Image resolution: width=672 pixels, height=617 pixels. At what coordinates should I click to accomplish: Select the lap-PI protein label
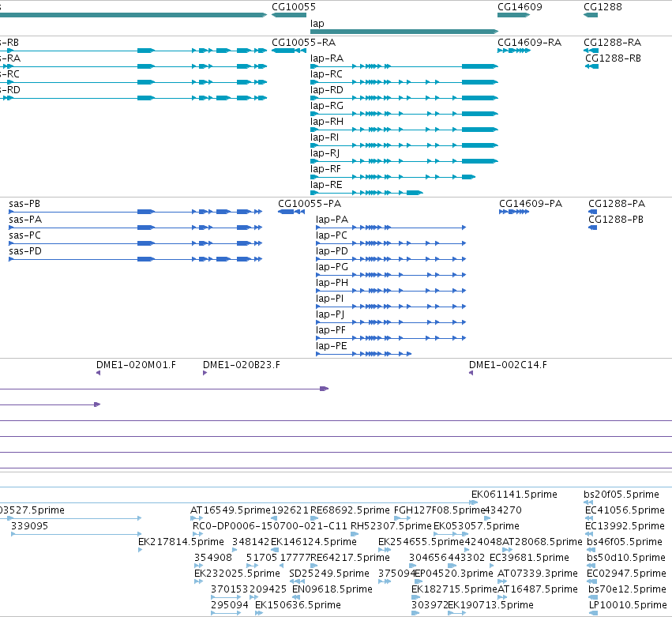pyautogui.click(x=329, y=299)
